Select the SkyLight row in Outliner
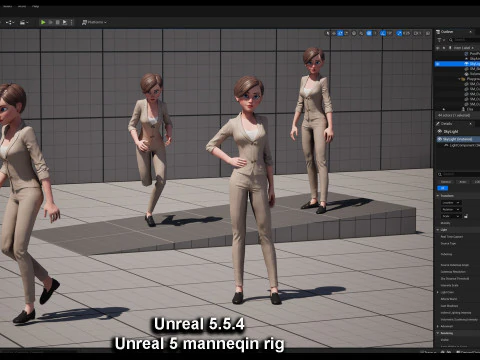 click(x=457, y=64)
